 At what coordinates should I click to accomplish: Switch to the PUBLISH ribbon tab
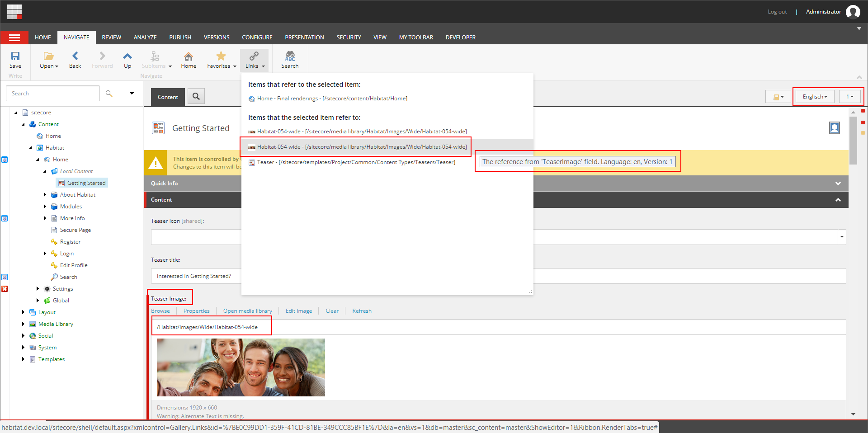pyautogui.click(x=180, y=38)
